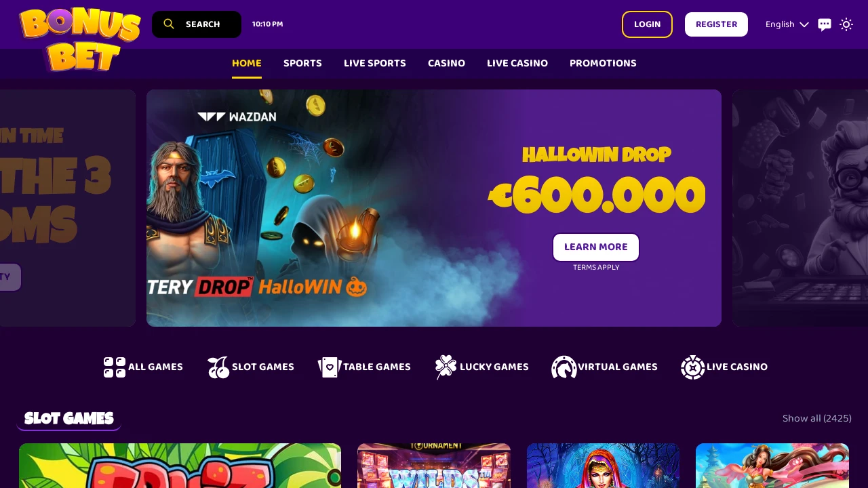Screen dimensions: 868x488
Task: Open language chevron arrow next to English
Action: [804, 24]
